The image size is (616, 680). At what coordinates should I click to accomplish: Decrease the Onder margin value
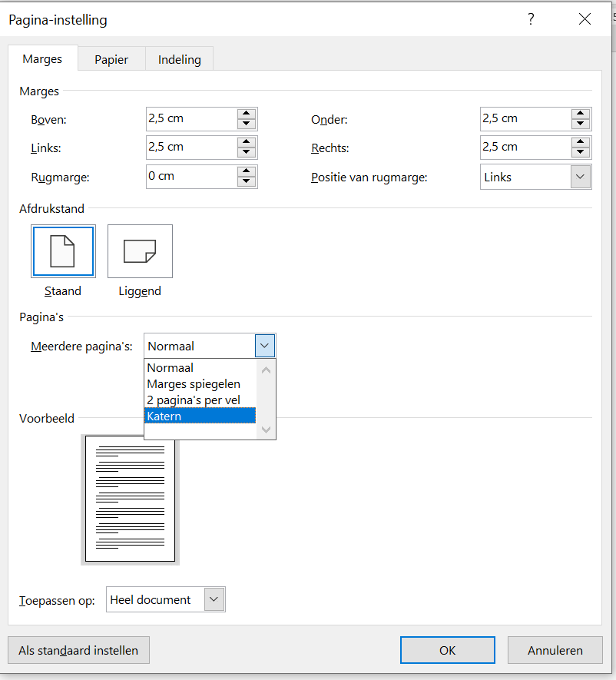(581, 124)
